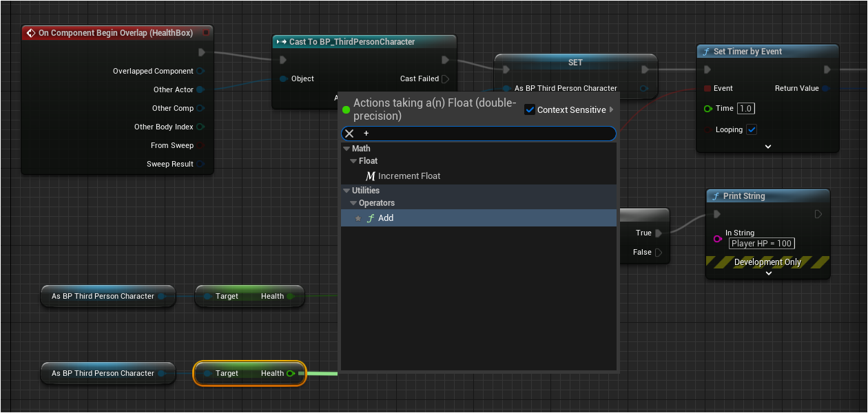Clear the action search with the X icon
The image size is (868, 413).
(349, 134)
